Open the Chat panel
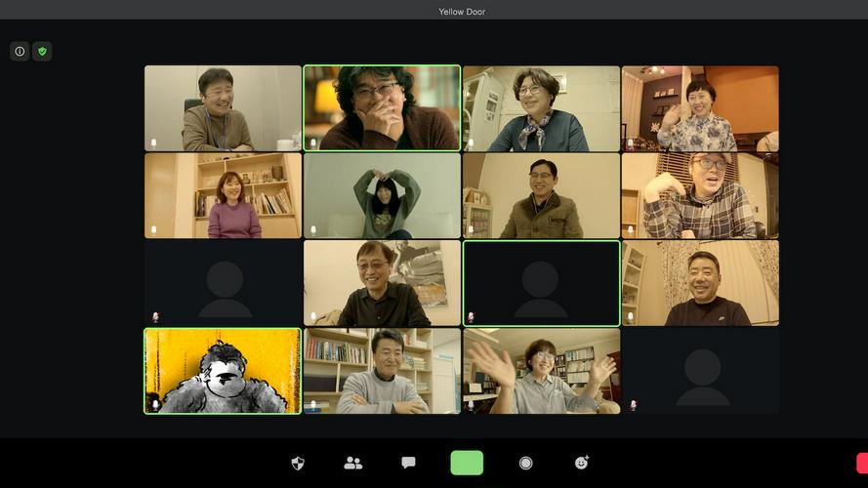868x488 pixels. (408, 463)
